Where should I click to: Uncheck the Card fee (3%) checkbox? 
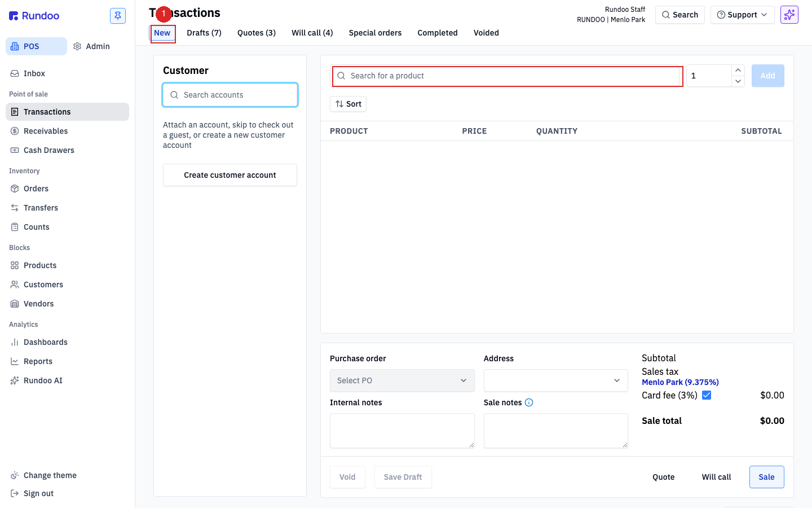[707, 395]
